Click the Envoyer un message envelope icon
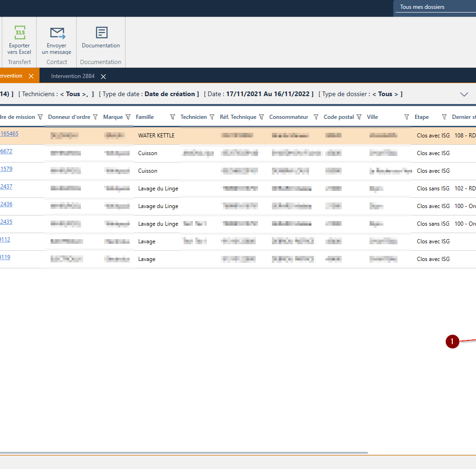 (x=57, y=33)
